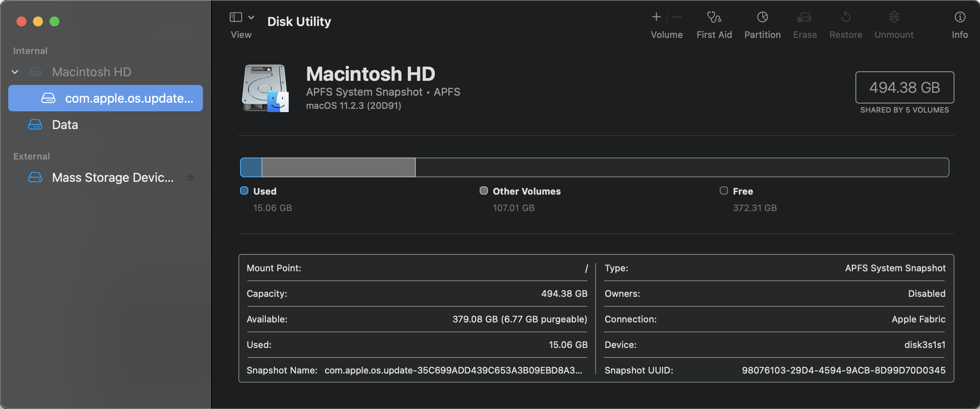Image resolution: width=980 pixels, height=409 pixels.
Task: Click the Internal sidebar heading
Action: pos(30,51)
